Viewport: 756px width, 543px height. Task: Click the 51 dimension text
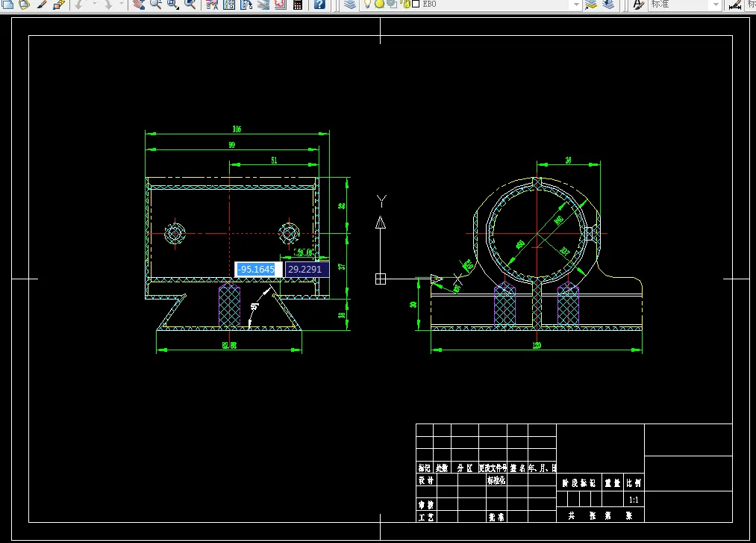point(274,161)
